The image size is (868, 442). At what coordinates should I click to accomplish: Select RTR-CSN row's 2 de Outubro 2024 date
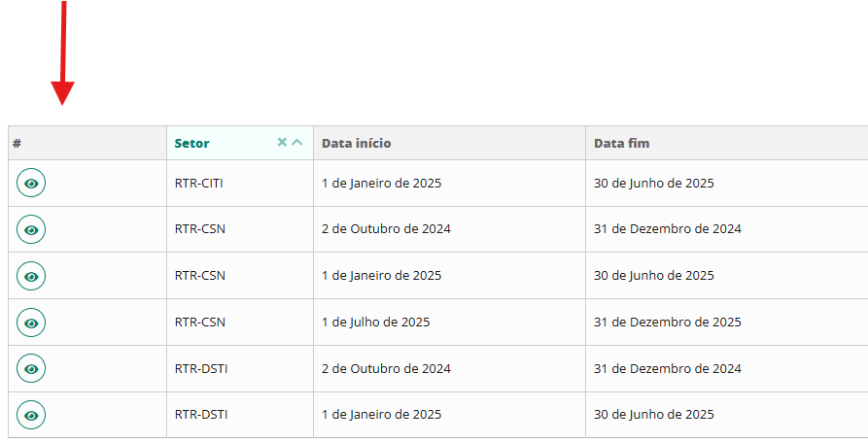pyautogui.click(x=386, y=229)
